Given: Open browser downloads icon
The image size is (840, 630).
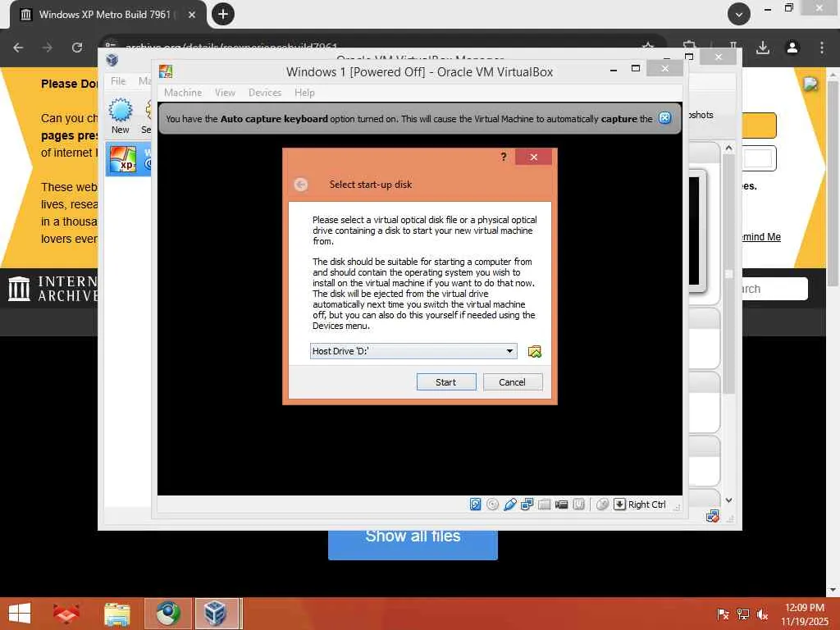Looking at the screenshot, I should [x=763, y=48].
